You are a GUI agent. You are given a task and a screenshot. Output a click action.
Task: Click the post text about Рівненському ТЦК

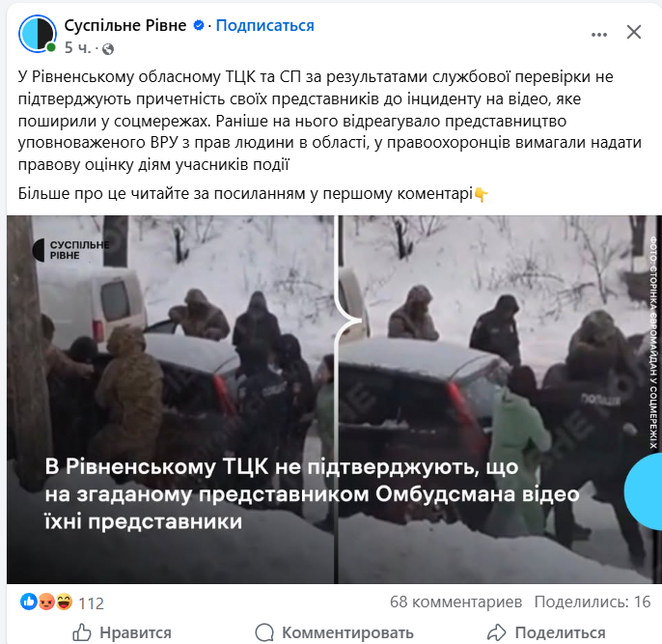point(330,121)
